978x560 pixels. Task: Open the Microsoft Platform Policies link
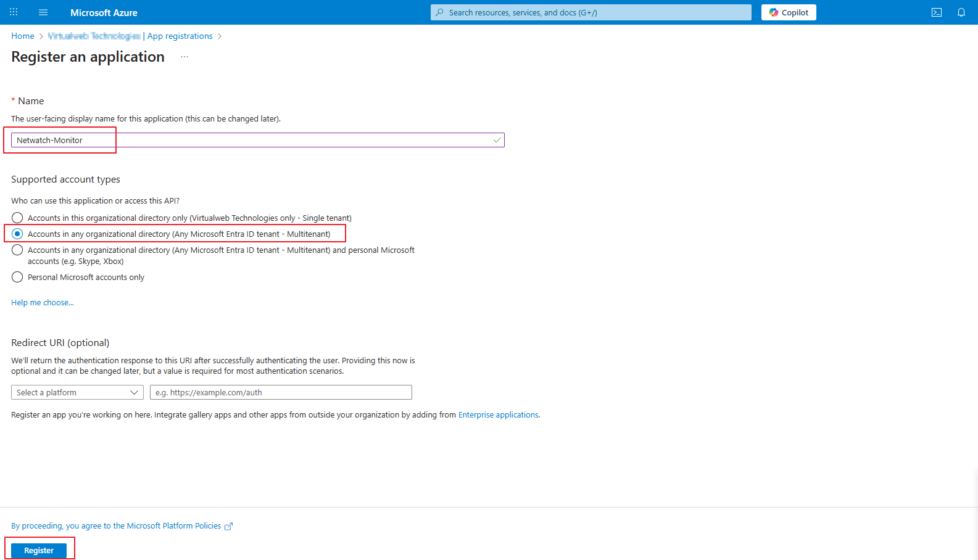116,526
